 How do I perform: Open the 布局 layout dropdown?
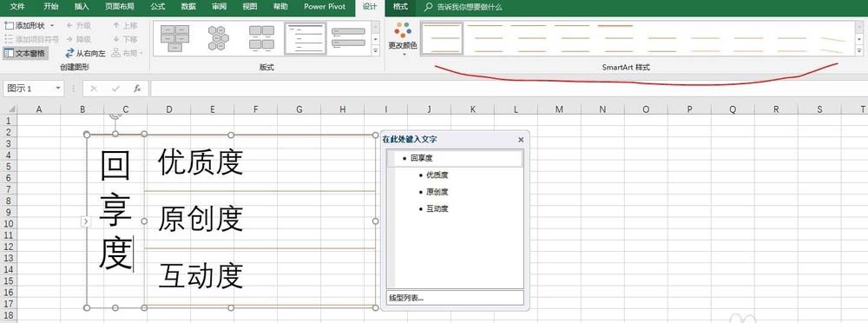click(x=127, y=53)
